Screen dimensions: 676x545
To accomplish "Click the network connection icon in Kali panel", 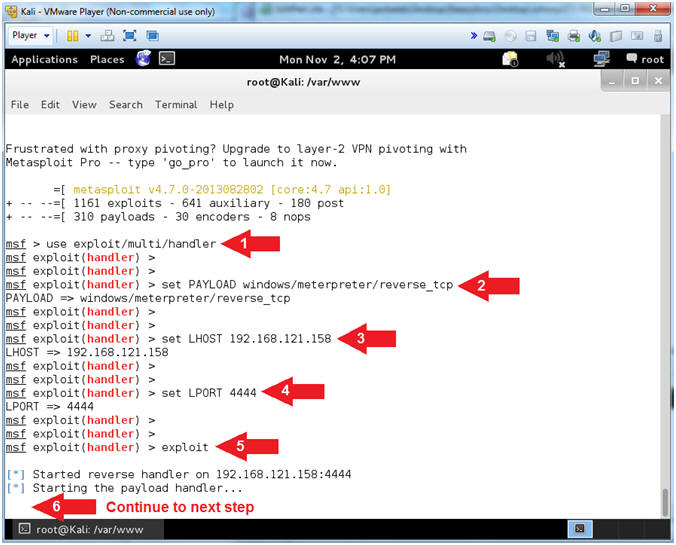I will [x=601, y=59].
